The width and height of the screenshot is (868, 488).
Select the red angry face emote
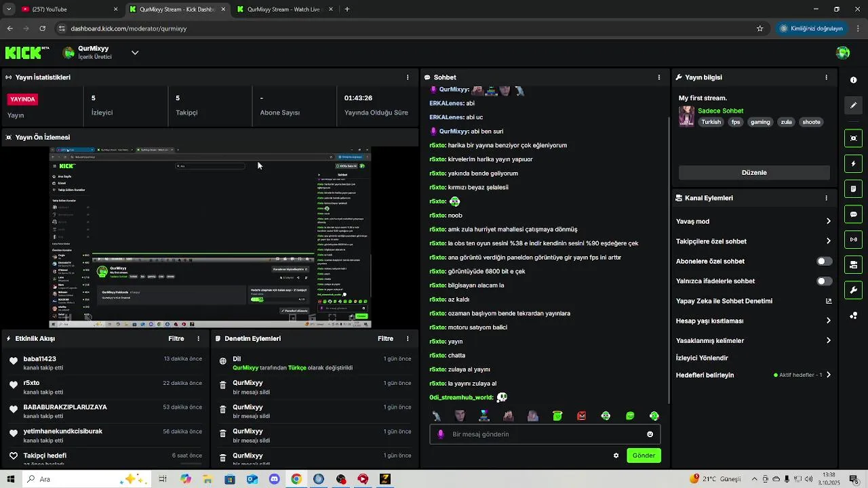pos(581,415)
